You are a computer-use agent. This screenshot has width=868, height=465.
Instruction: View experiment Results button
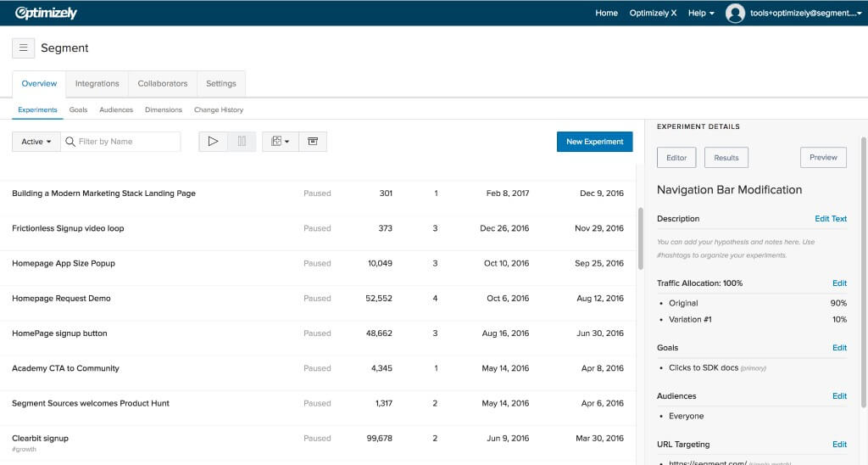[726, 157]
